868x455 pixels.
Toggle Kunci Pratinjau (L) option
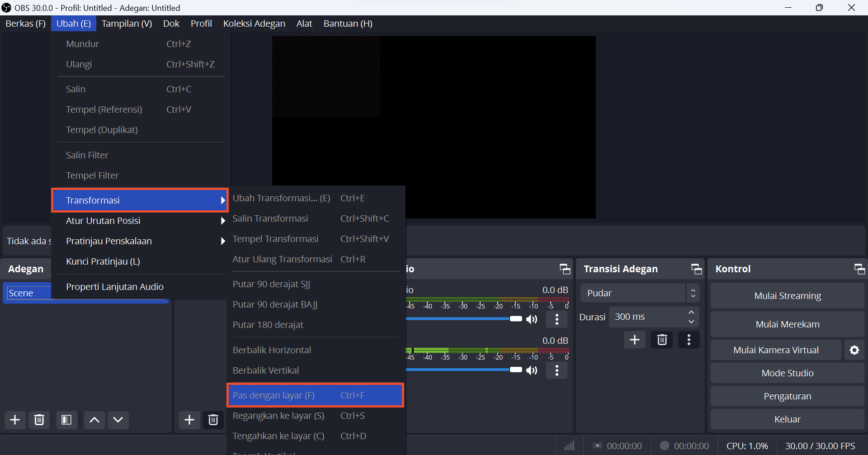click(103, 261)
